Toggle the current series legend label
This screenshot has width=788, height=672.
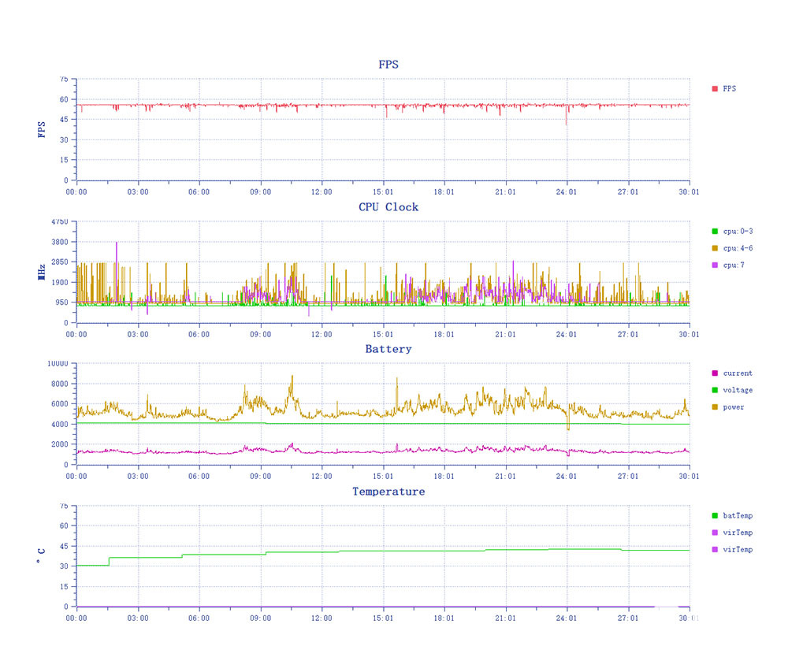tap(737, 373)
